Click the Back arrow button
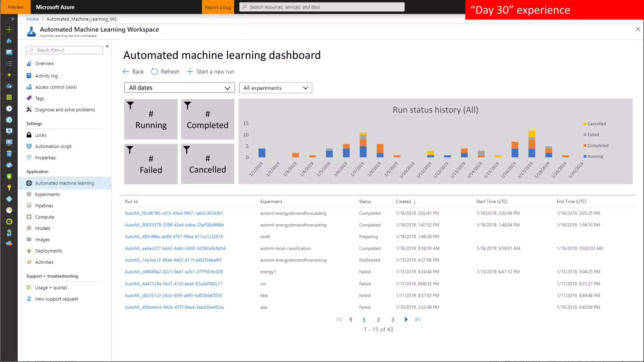Screen dimensions: 644x362 tap(133, 72)
